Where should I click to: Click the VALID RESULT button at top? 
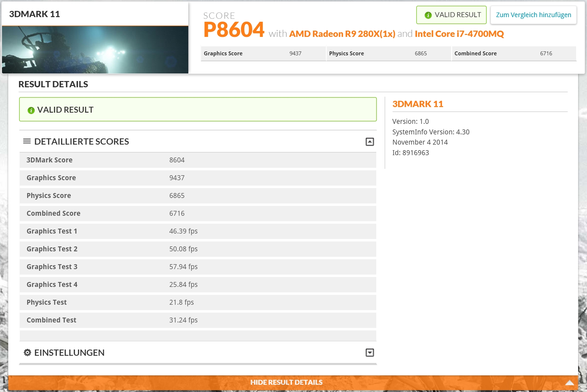click(451, 15)
